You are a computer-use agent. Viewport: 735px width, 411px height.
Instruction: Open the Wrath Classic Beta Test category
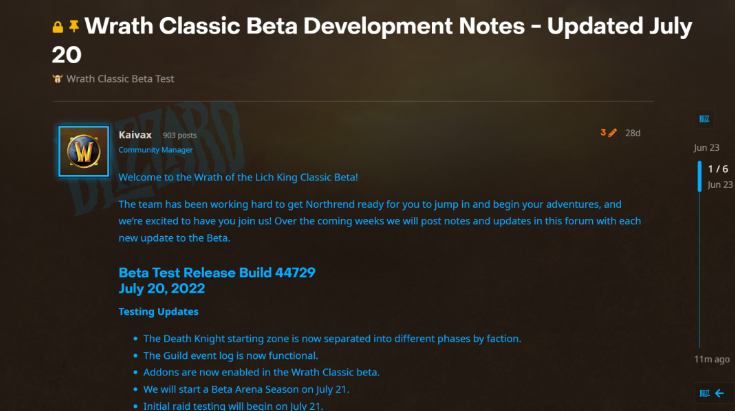pyautogui.click(x=120, y=79)
